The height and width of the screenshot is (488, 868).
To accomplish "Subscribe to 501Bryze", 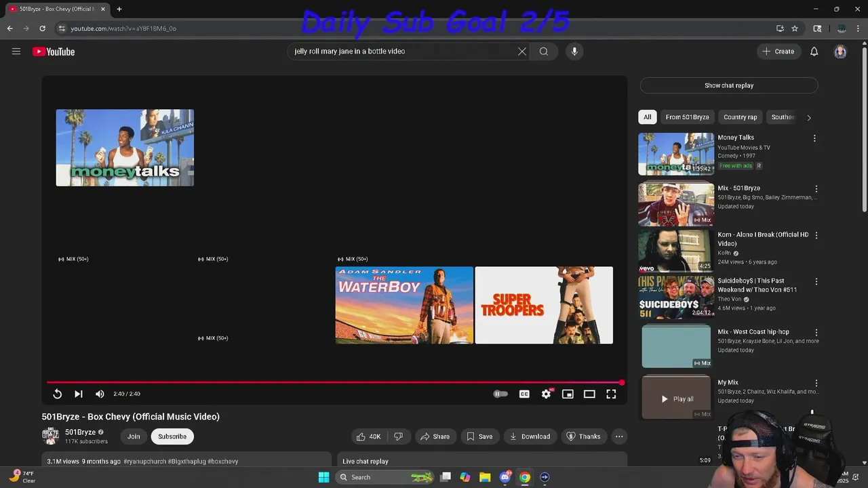I will point(172,436).
